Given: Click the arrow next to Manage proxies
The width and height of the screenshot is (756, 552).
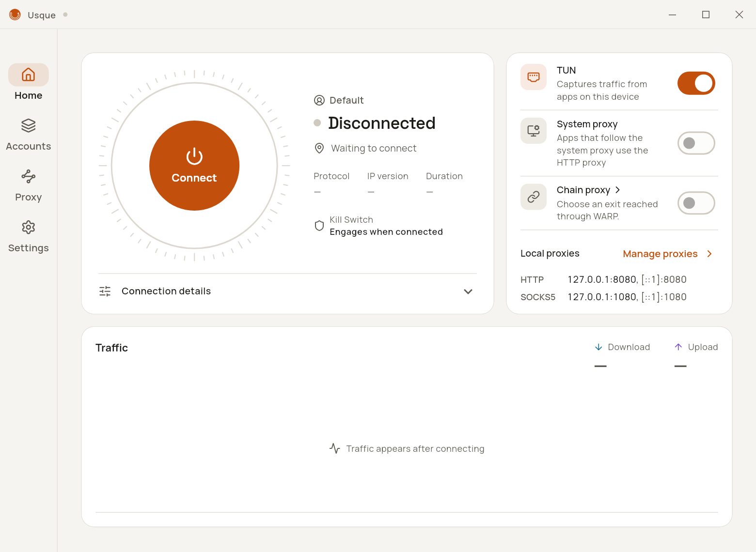Looking at the screenshot, I should (709, 254).
